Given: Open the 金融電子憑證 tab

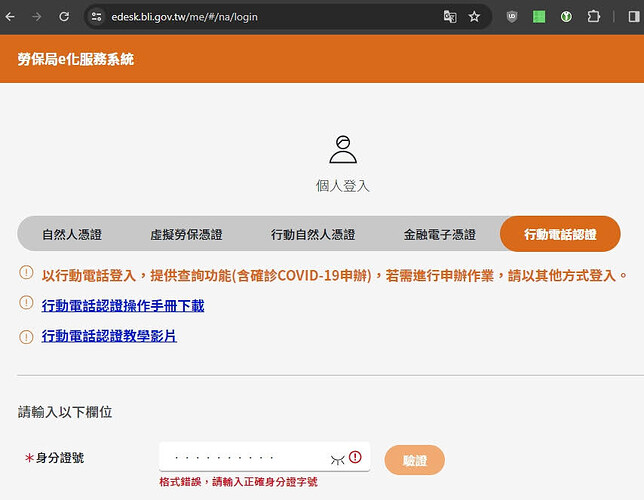Looking at the screenshot, I should (x=439, y=234).
